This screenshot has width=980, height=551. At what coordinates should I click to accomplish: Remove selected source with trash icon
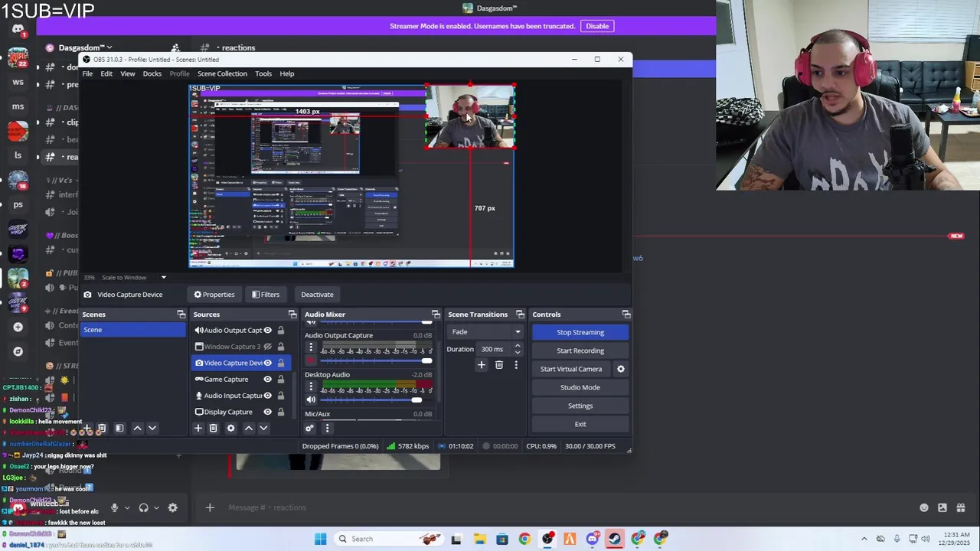coord(214,429)
